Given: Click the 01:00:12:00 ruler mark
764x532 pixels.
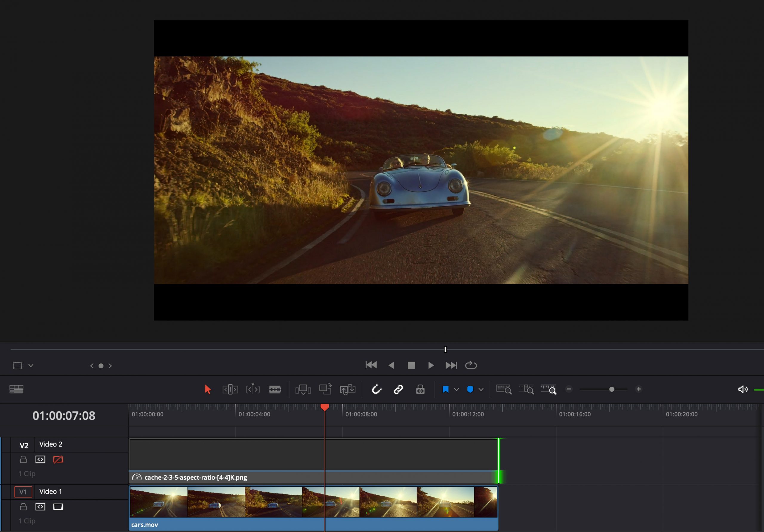Looking at the screenshot, I should click(468, 414).
